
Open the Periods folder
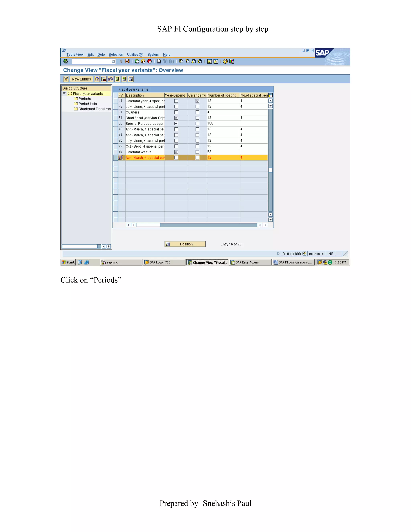82,99
